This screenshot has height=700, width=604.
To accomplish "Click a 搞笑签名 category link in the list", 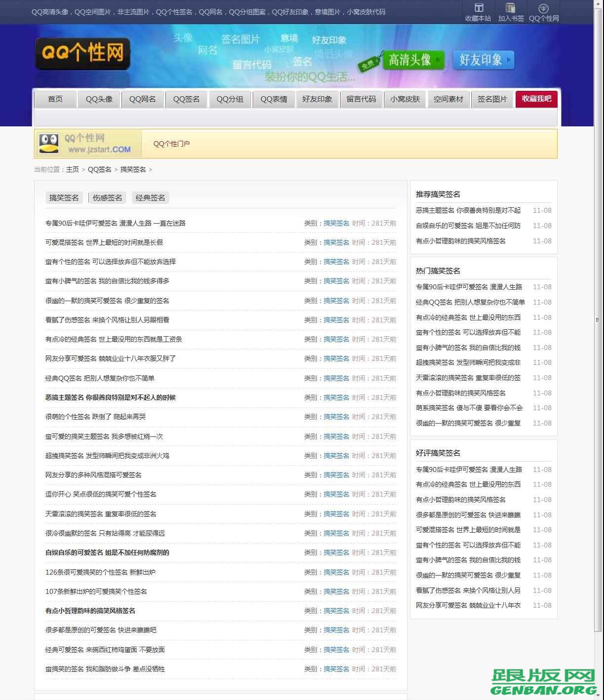I will (x=337, y=223).
